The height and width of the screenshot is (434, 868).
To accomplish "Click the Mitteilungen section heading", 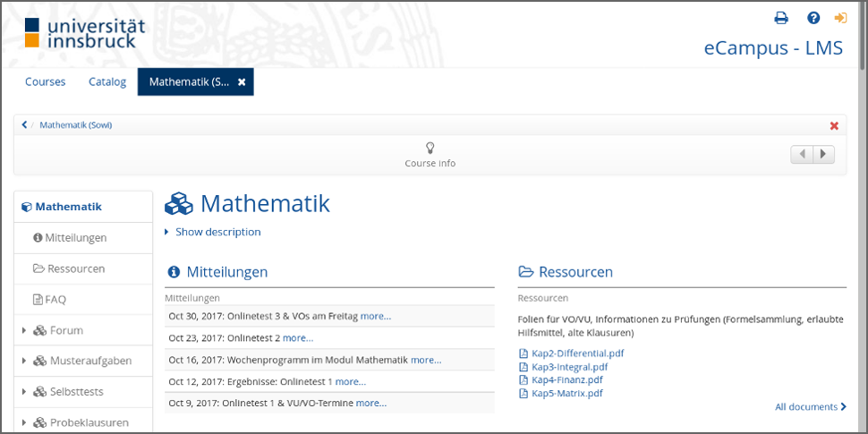I will (x=227, y=272).
